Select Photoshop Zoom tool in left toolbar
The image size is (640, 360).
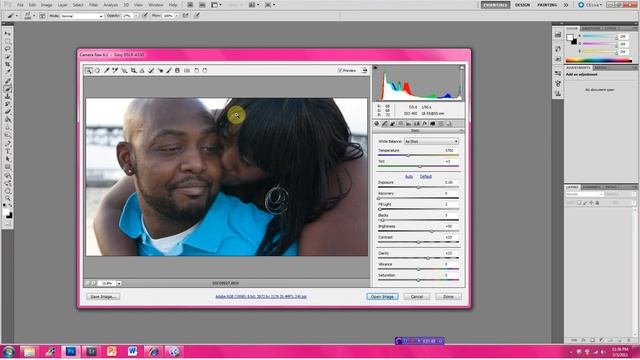[x=7, y=198]
